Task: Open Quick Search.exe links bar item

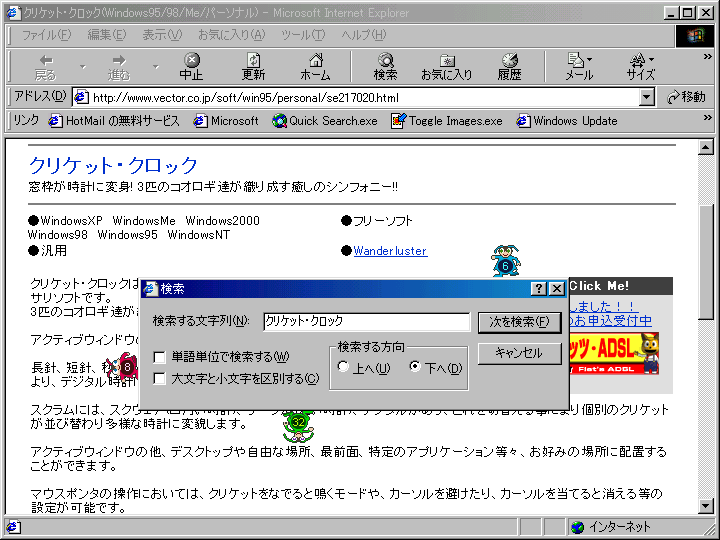Action: tap(324, 121)
